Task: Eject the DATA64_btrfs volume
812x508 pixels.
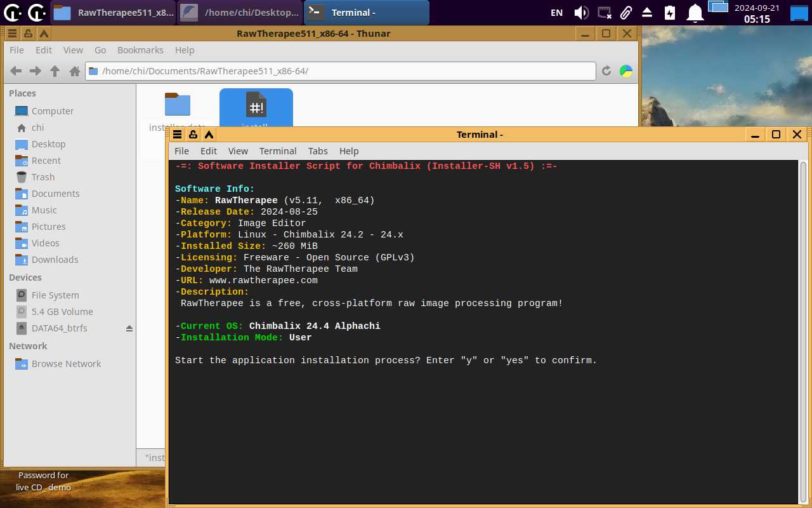Action: point(129,328)
